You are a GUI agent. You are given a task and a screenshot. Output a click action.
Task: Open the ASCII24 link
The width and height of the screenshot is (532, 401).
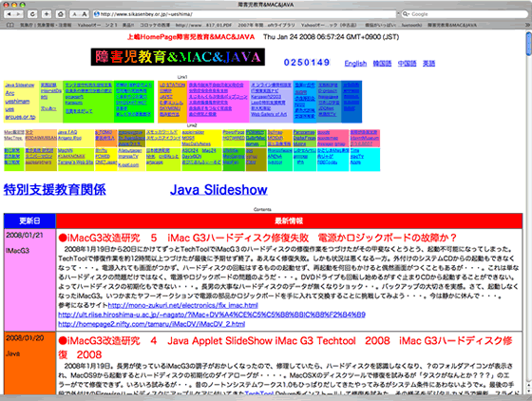click(x=190, y=150)
